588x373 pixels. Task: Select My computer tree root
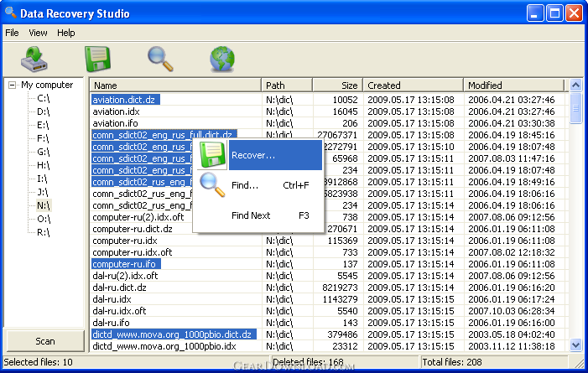pyautogui.click(x=47, y=85)
